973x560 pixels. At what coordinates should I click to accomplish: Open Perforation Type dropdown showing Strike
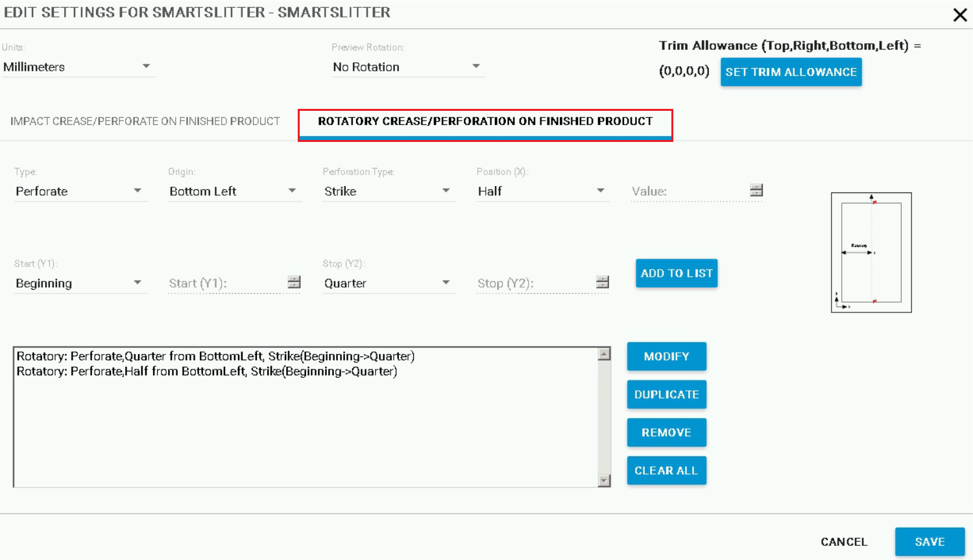pos(388,191)
